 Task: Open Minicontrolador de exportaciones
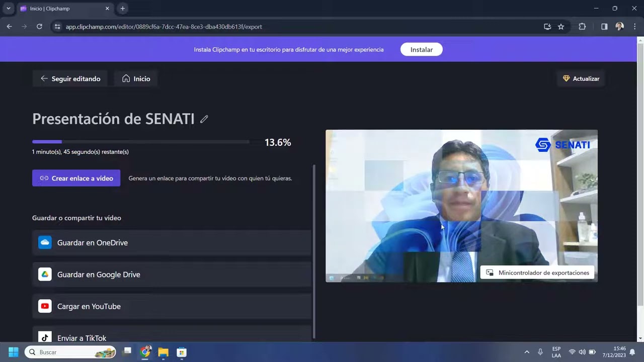537,273
